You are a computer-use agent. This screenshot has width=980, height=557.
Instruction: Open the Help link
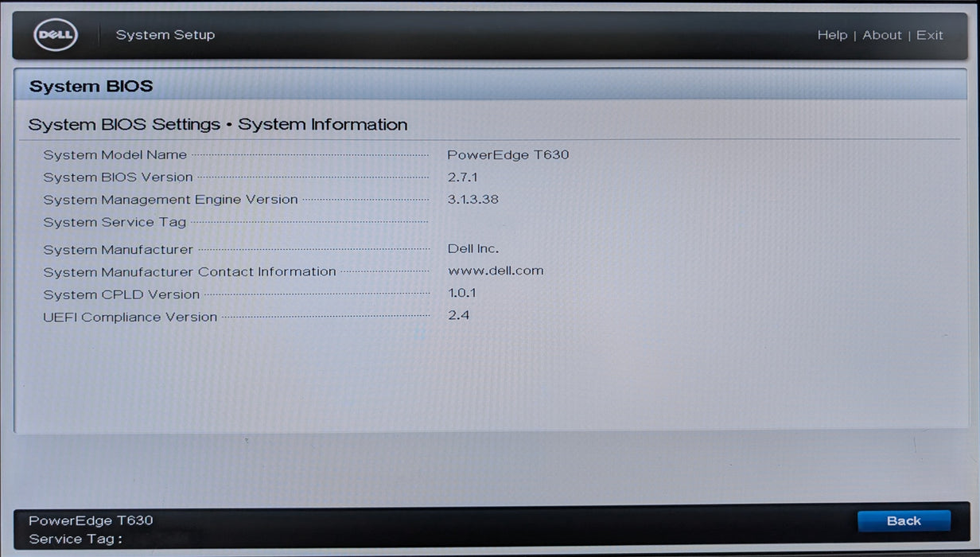click(832, 35)
